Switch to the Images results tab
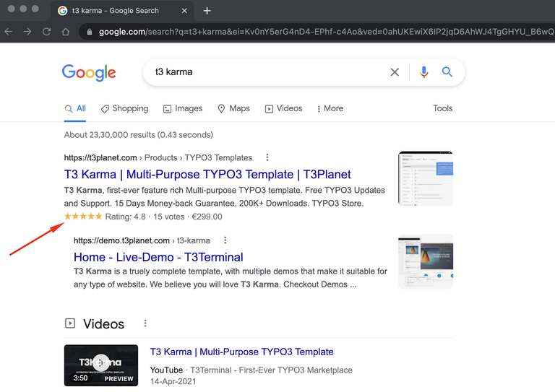Screen dimensions: 555x392 pyautogui.click(x=182, y=108)
